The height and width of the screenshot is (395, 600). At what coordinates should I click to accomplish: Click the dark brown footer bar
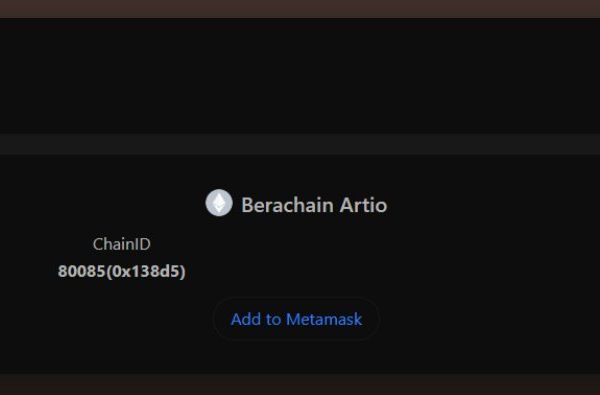(x=300, y=384)
